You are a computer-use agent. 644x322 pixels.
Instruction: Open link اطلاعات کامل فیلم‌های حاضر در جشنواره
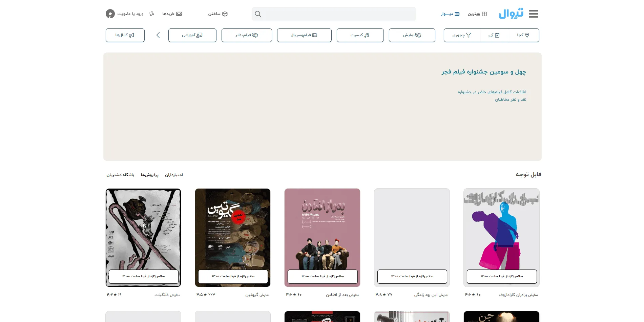click(492, 92)
